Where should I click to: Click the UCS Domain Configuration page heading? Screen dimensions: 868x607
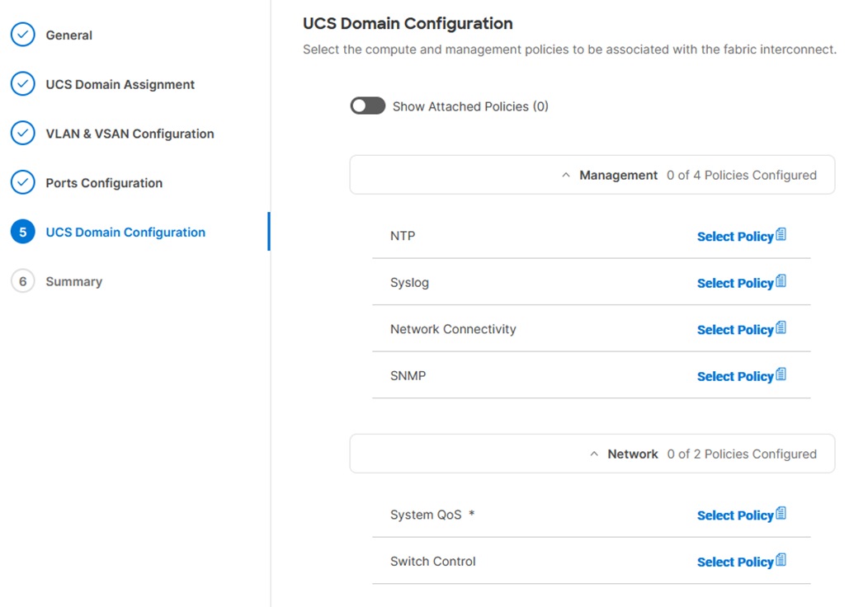tap(408, 23)
